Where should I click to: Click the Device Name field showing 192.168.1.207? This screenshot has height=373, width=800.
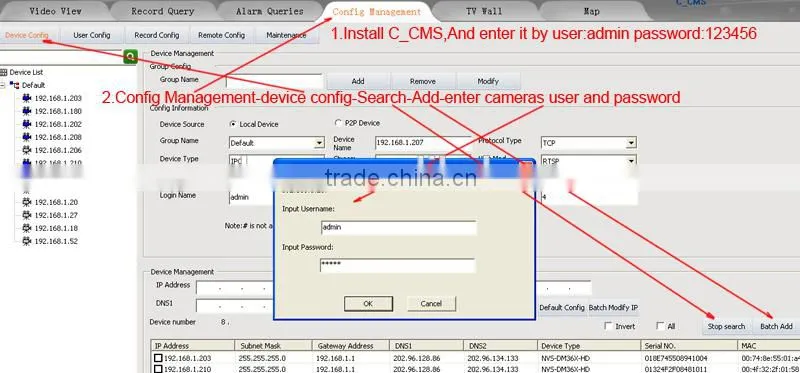click(x=423, y=143)
